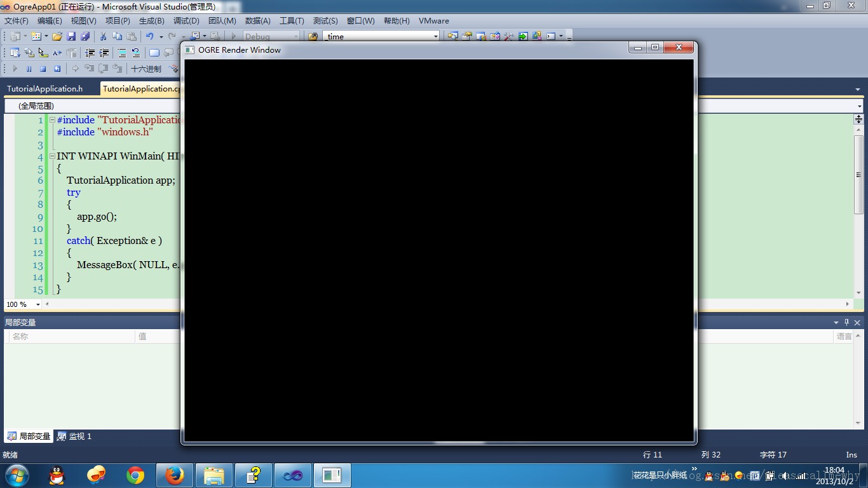Click the editor horizontal scrollbar right arrow
This screenshot has width=868, height=488.
pyautogui.click(x=847, y=304)
